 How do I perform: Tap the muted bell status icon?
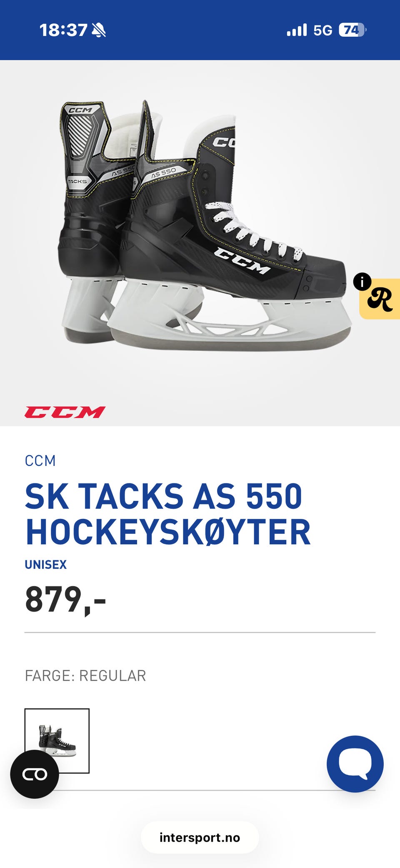[x=99, y=30]
